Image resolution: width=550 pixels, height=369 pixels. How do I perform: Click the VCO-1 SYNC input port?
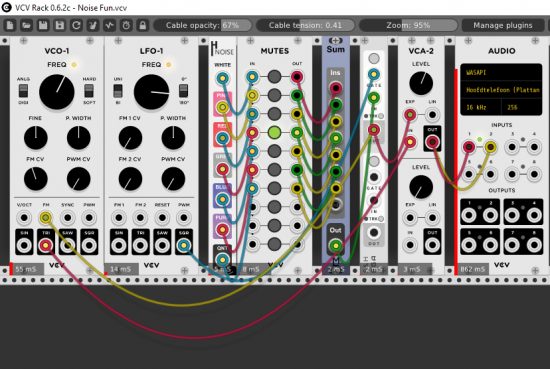67,218
